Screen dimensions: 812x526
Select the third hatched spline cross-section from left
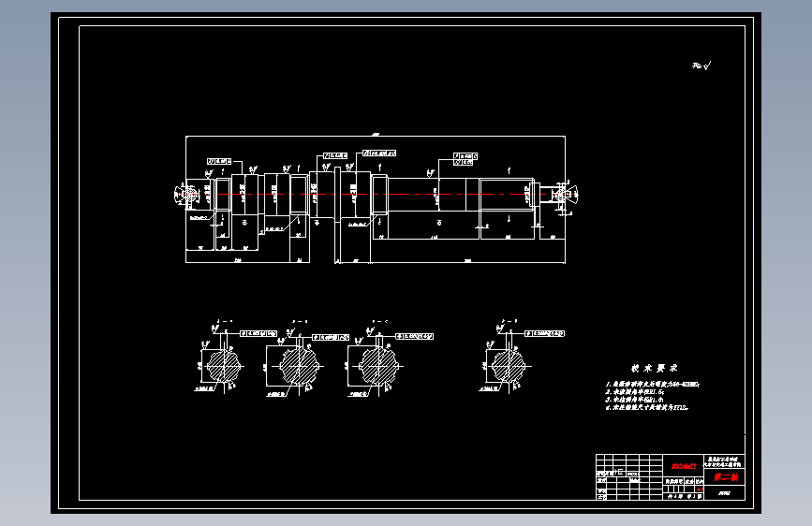378,366
